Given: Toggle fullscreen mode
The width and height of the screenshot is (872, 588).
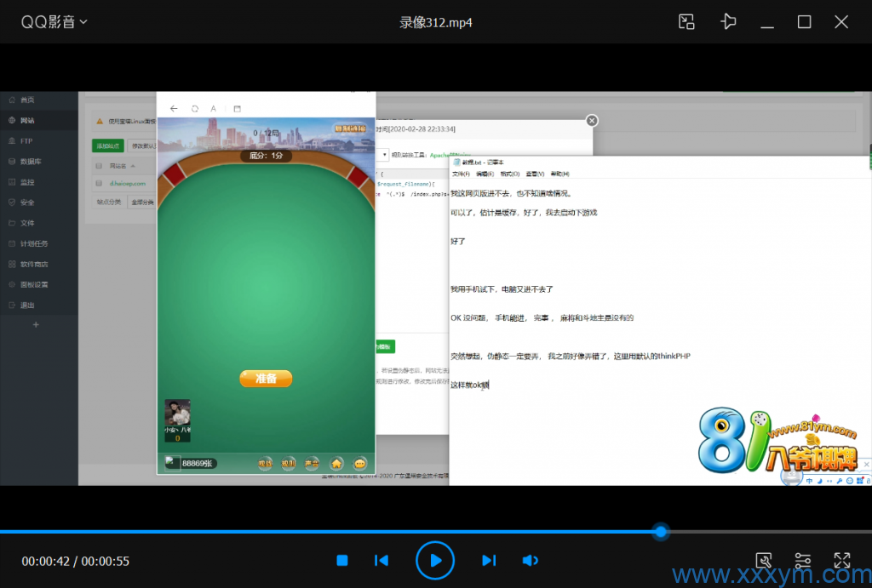Looking at the screenshot, I should [841, 560].
